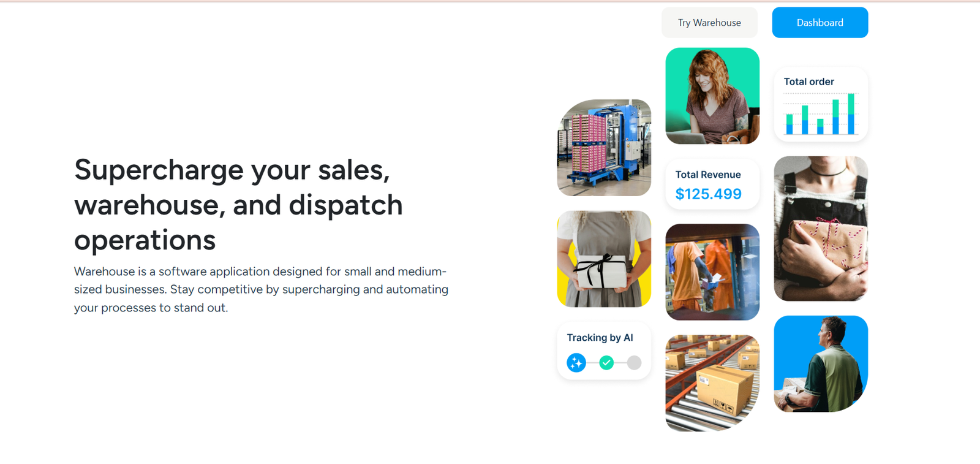Viewport: 980px width, 464px height.
Task: Select the cardboard boxes on conveyor photo
Action: pyautogui.click(x=712, y=383)
